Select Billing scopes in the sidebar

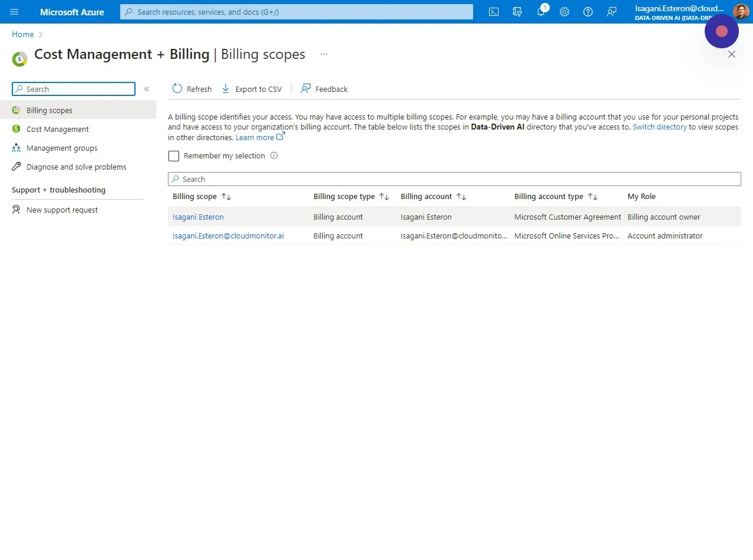[78, 110]
